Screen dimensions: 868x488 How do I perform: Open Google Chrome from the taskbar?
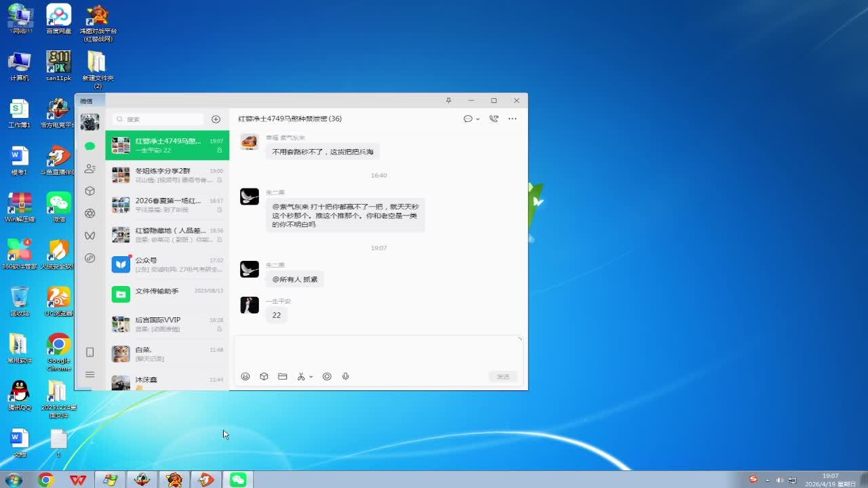[46, 480]
